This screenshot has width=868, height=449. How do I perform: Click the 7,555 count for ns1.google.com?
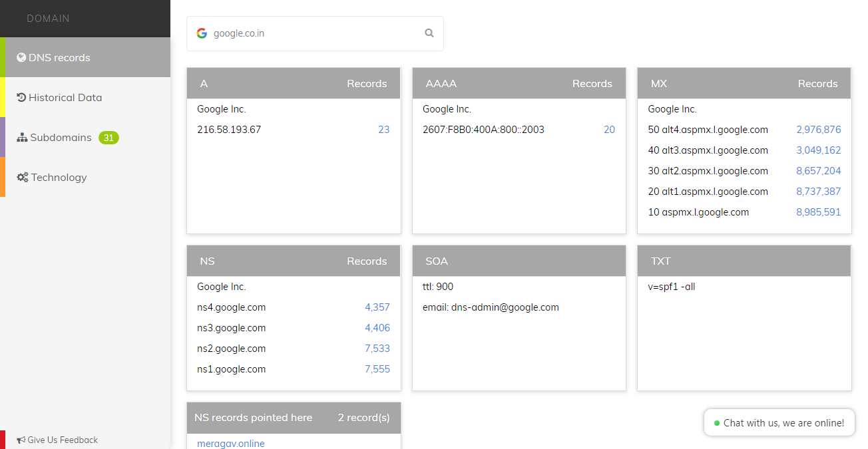(377, 369)
